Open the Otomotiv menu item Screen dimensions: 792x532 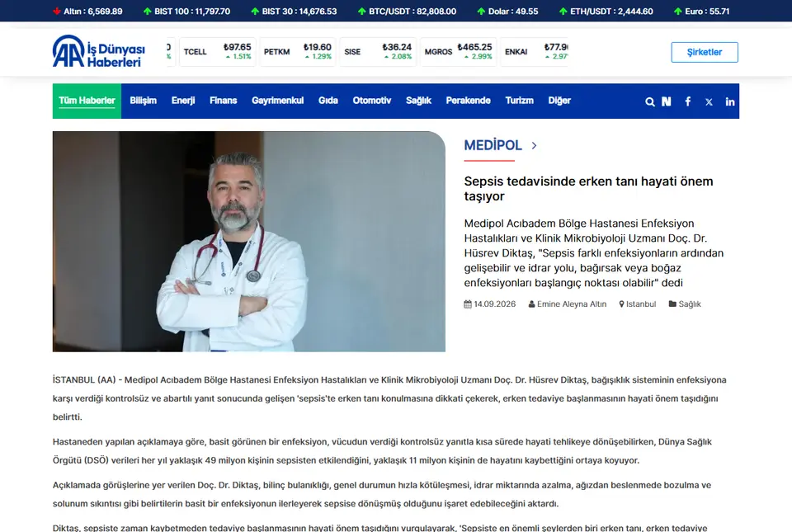pyautogui.click(x=372, y=101)
